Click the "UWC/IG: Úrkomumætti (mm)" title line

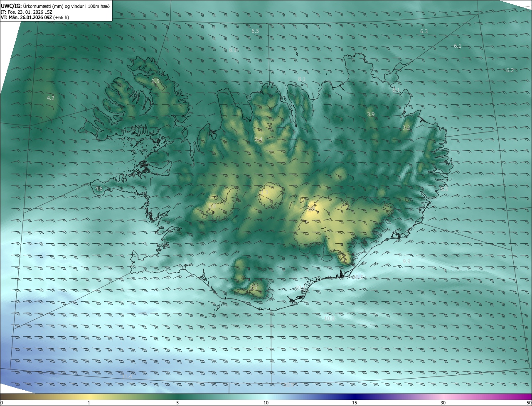pos(55,6)
